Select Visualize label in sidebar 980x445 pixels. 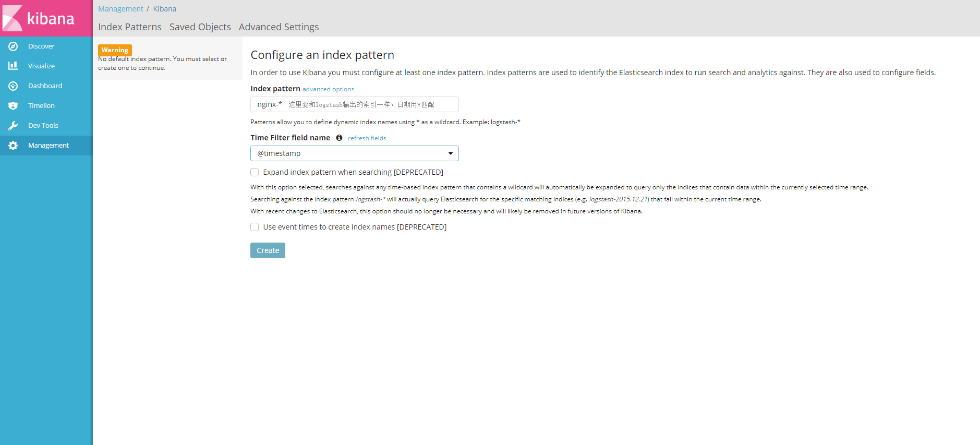(42, 66)
